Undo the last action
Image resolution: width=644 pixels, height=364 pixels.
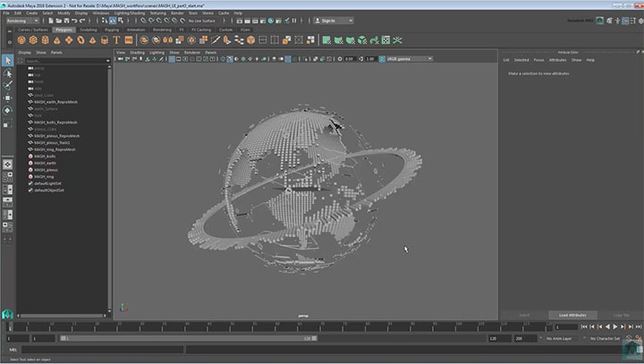click(x=74, y=21)
